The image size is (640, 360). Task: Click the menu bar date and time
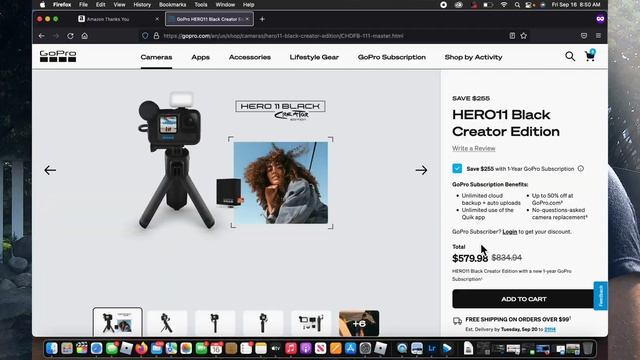[x=576, y=5]
